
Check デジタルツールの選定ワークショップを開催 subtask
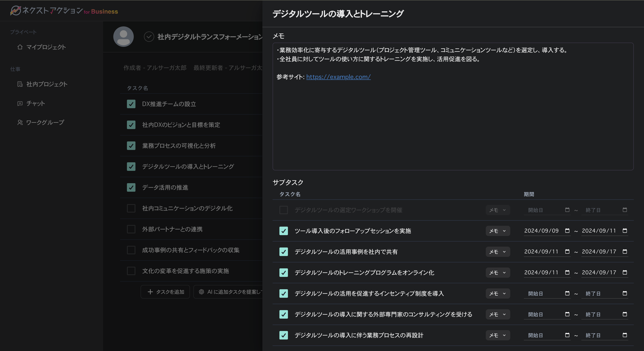pos(284,210)
